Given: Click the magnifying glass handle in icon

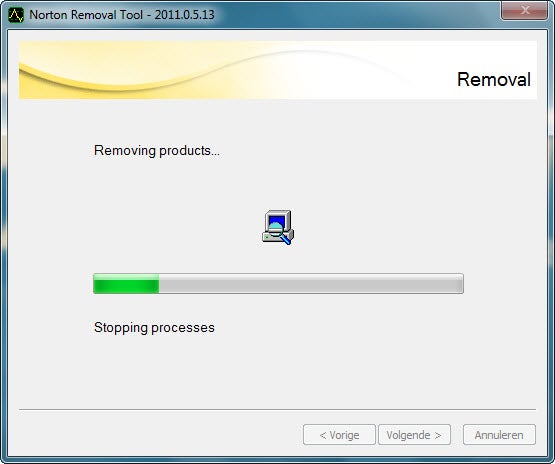Looking at the screenshot, I should pyautogui.click(x=286, y=240).
